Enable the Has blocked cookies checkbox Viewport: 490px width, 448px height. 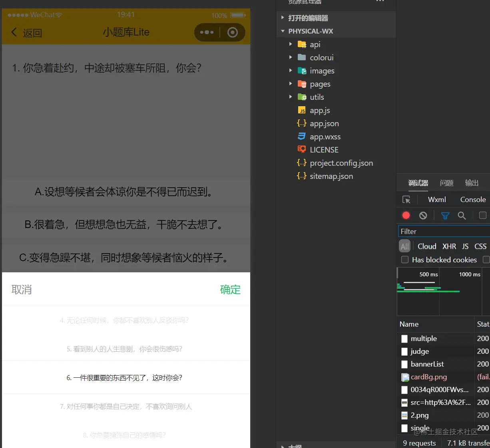404,260
